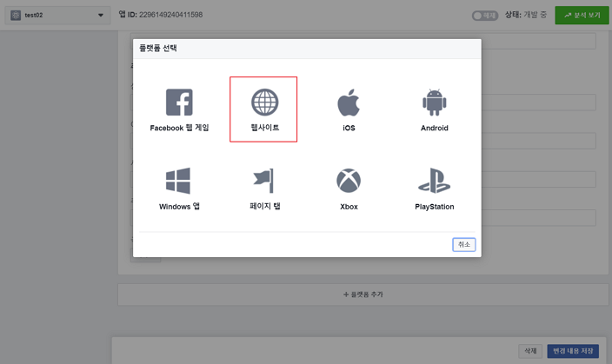This screenshot has height=364, width=612.
Task: Select the Android robot platform icon
Action: [435, 103]
